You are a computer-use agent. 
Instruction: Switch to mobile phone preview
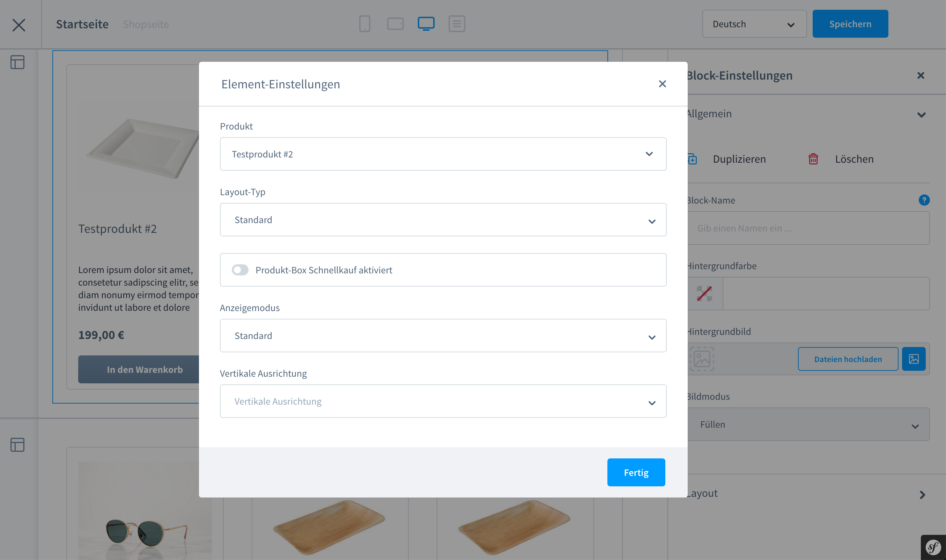[364, 24]
